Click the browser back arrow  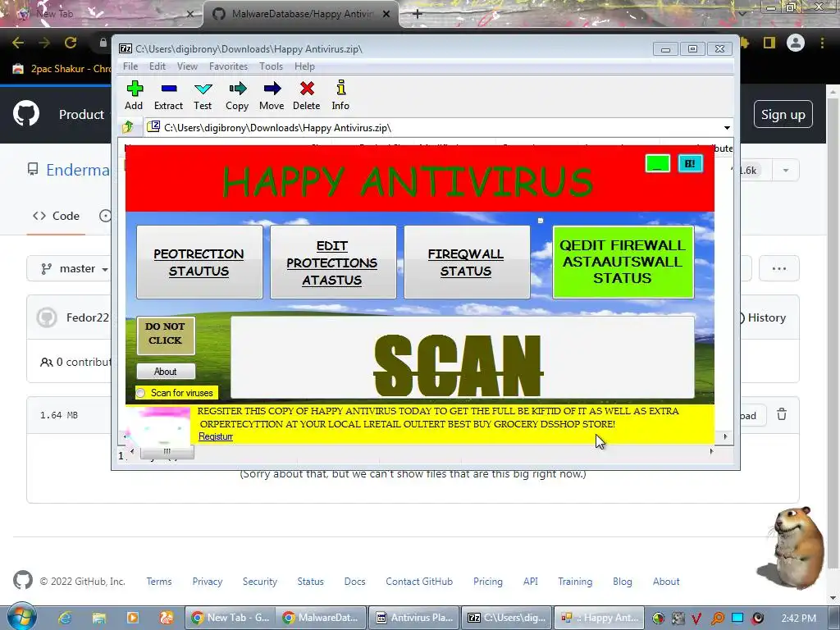click(x=18, y=43)
